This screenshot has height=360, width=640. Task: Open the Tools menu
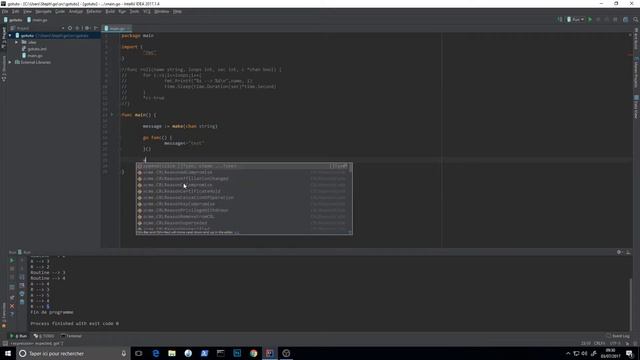134,12
